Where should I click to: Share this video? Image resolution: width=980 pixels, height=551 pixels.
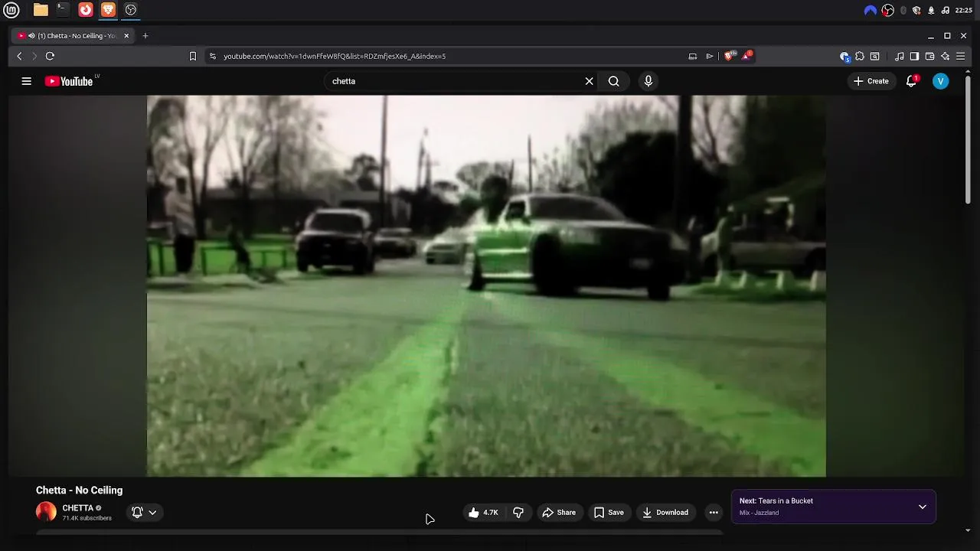(559, 513)
